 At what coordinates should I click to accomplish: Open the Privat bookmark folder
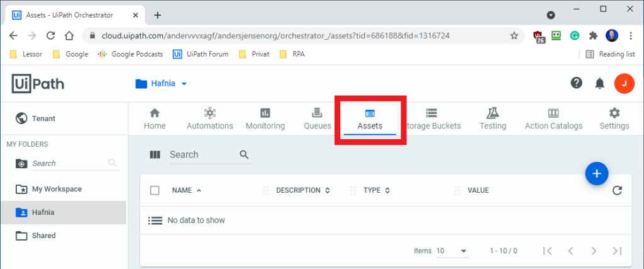pos(254,54)
